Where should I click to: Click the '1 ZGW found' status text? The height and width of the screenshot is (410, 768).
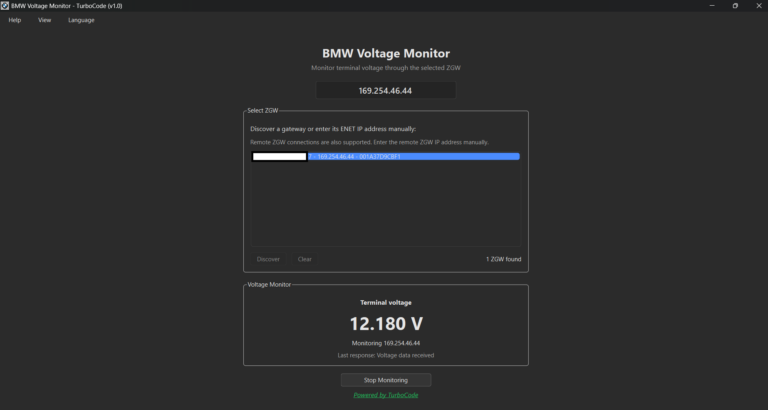pyautogui.click(x=504, y=259)
